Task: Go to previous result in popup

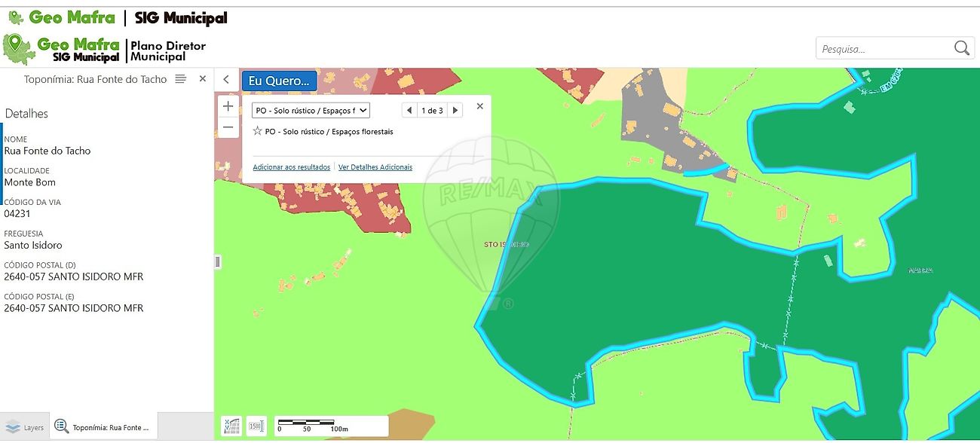Action: 409,111
